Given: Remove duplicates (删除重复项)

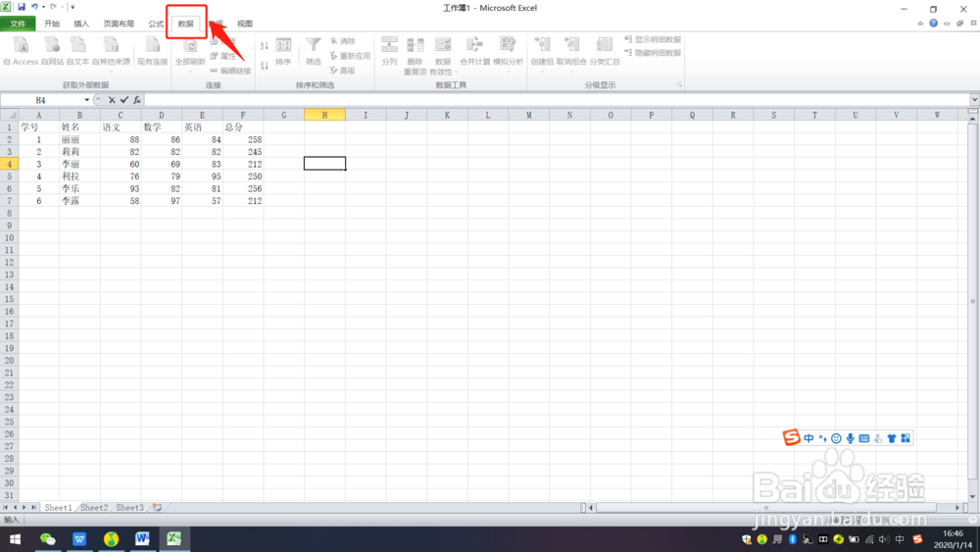Looking at the screenshot, I should (x=415, y=56).
